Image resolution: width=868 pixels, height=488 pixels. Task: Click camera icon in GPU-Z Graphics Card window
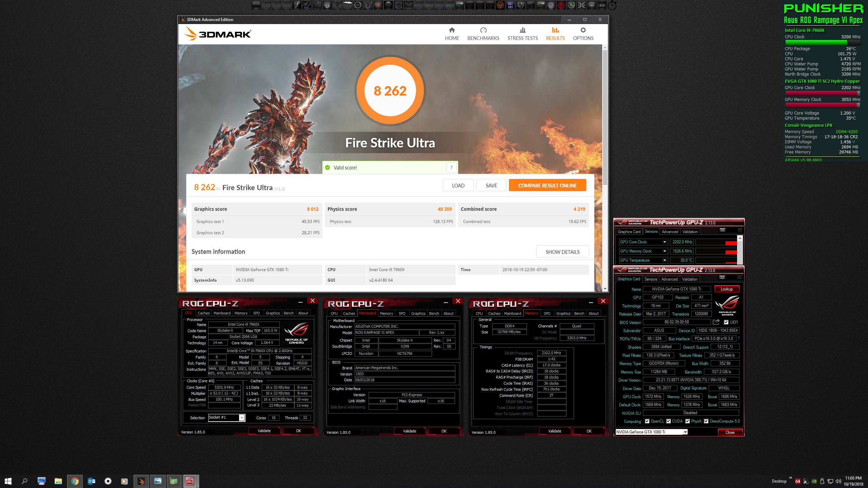[722, 277]
